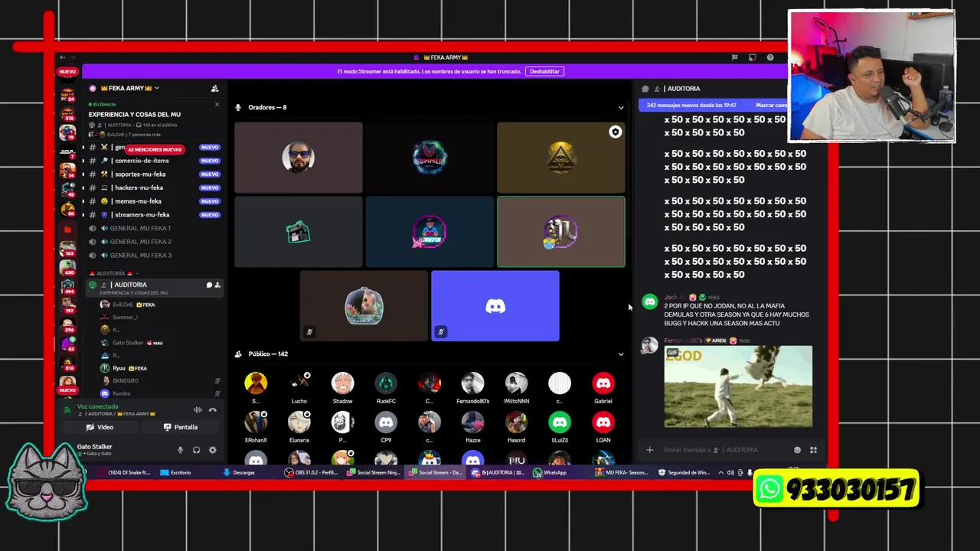Screen dimensions: 980x551
Task: Toggle noise suppression next to Voz conectada
Action: point(198,410)
